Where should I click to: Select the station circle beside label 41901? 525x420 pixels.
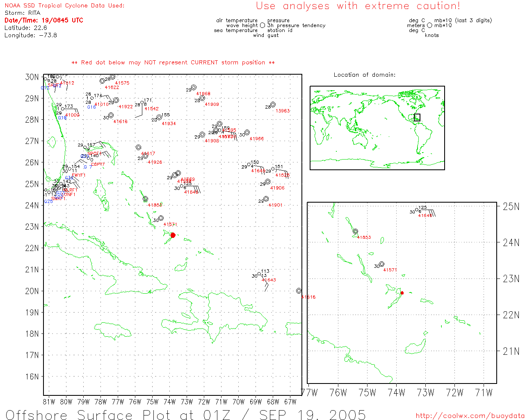point(266,199)
